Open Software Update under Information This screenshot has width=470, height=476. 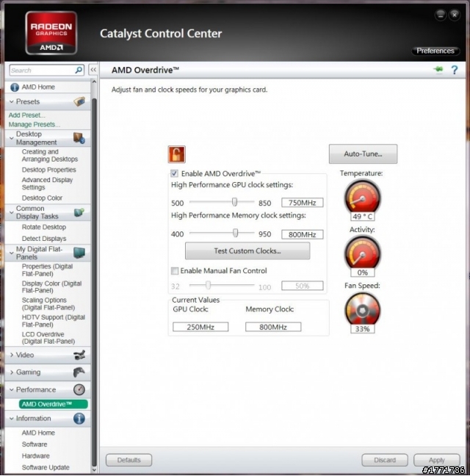[46, 467]
